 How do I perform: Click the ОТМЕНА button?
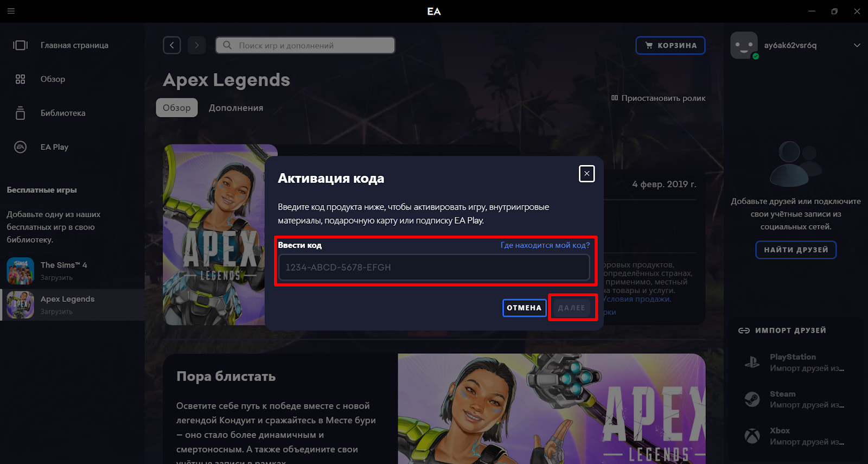[524, 308]
